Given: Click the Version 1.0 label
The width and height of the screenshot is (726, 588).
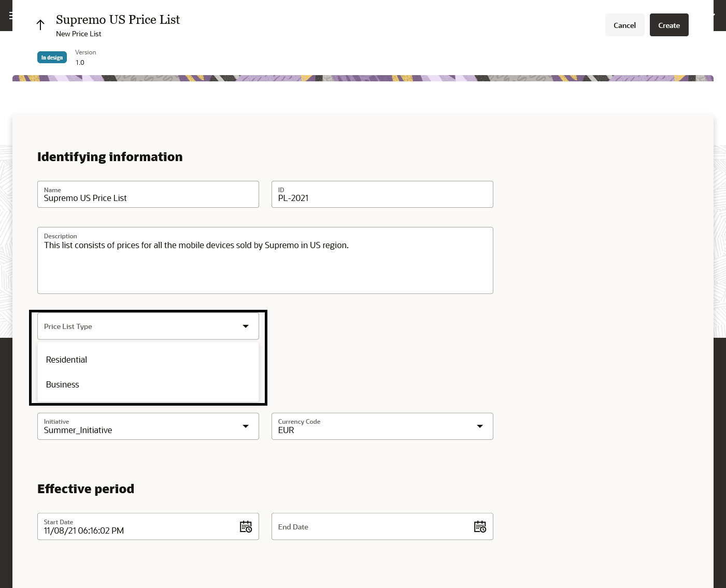Looking at the screenshot, I should pyautogui.click(x=85, y=57).
